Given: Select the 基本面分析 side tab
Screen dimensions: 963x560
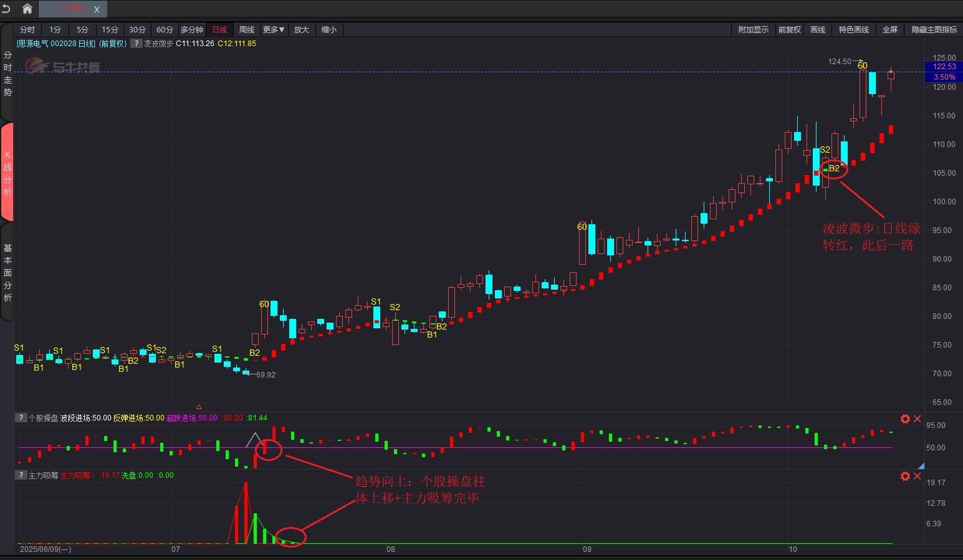Looking at the screenshot, I should (7, 273).
